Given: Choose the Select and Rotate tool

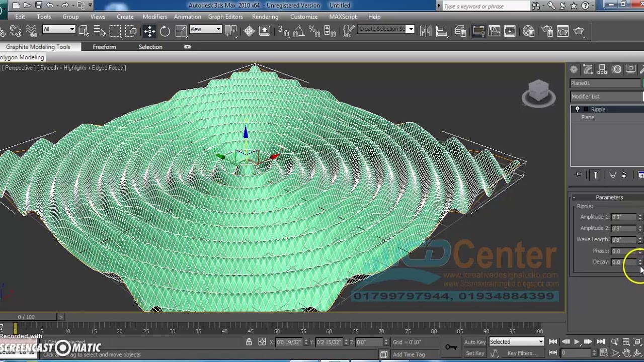Looking at the screenshot, I should (165, 31).
